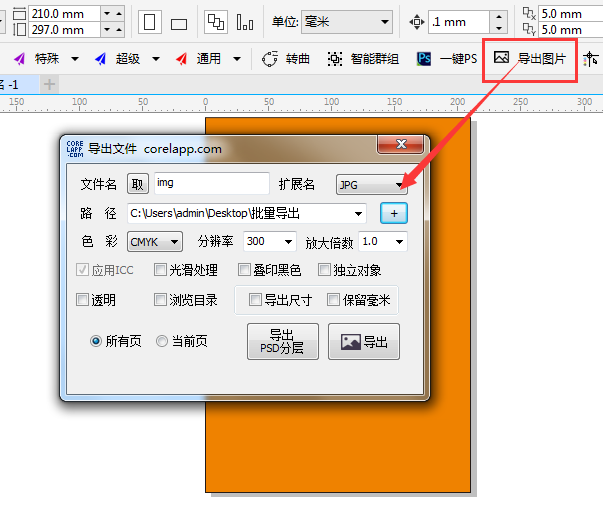
Task: Enable the 独立对象 separate objects checkbox
Action: coord(324,270)
